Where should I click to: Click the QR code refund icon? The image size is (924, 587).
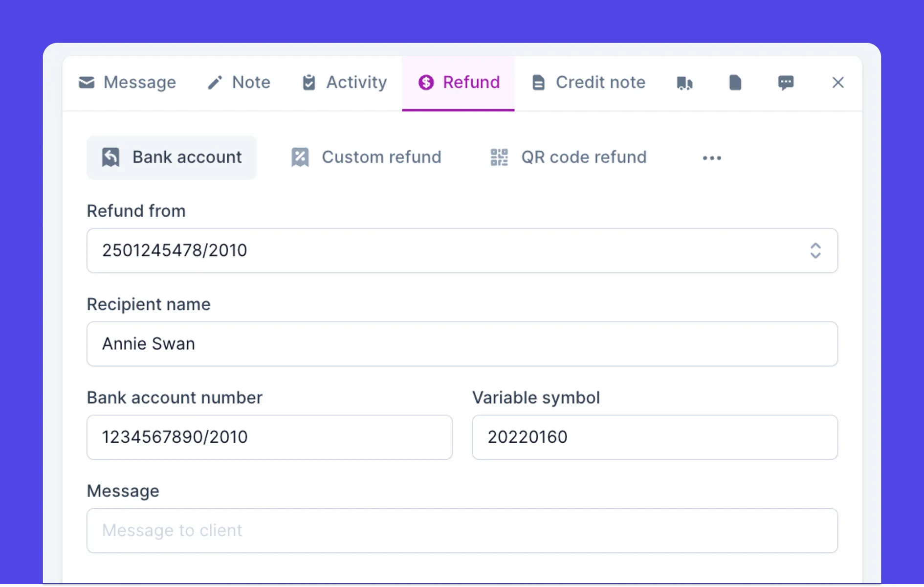499,157
